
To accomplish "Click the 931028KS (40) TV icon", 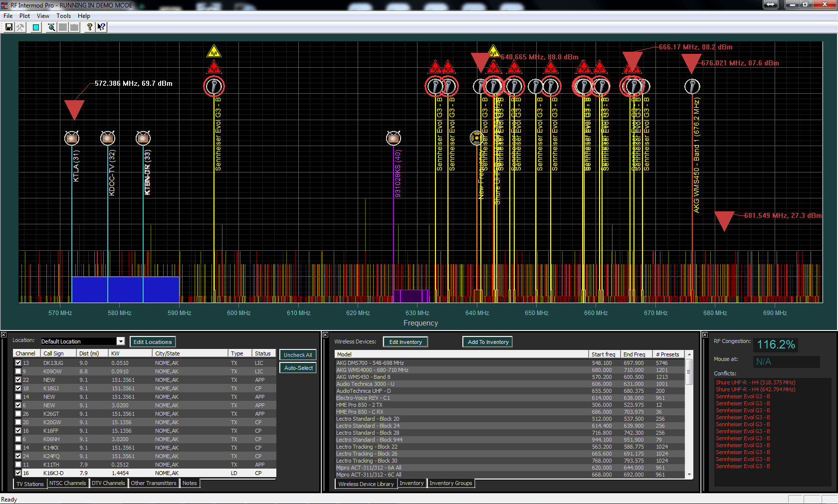I will [394, 138].
